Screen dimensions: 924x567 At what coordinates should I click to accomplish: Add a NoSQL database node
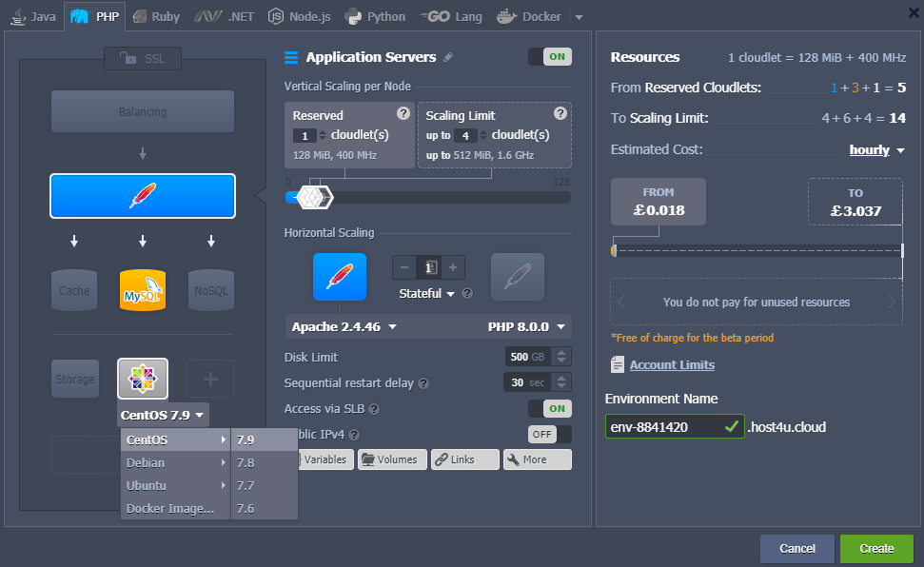tap(211, 290)
